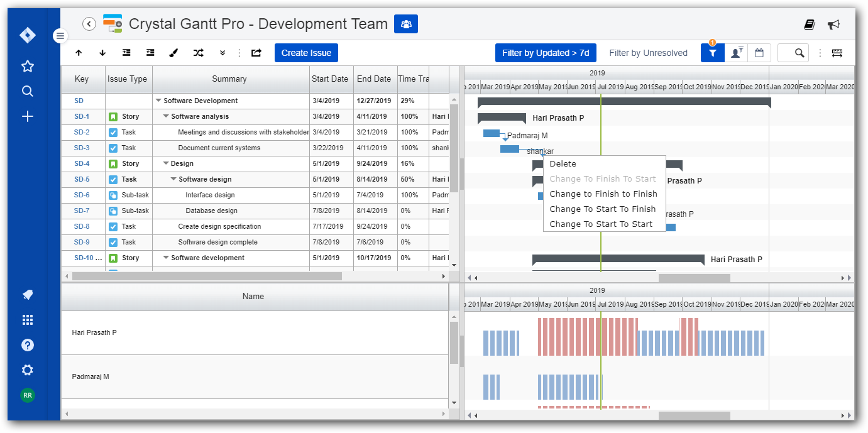The height and width of the screenshot is (433, 868).
Task: Open the RR user avatar menu
Action: tap(28, 395)
